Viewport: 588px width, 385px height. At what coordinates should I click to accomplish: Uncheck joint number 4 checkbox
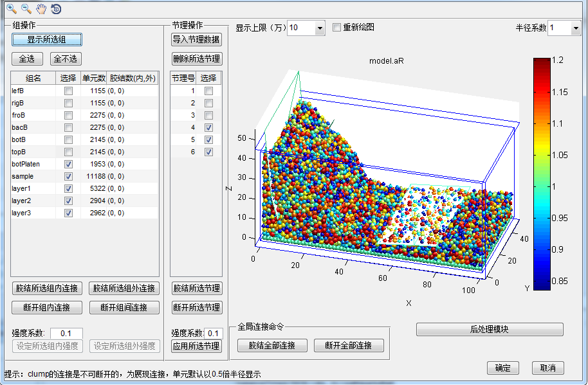(208, 128)
